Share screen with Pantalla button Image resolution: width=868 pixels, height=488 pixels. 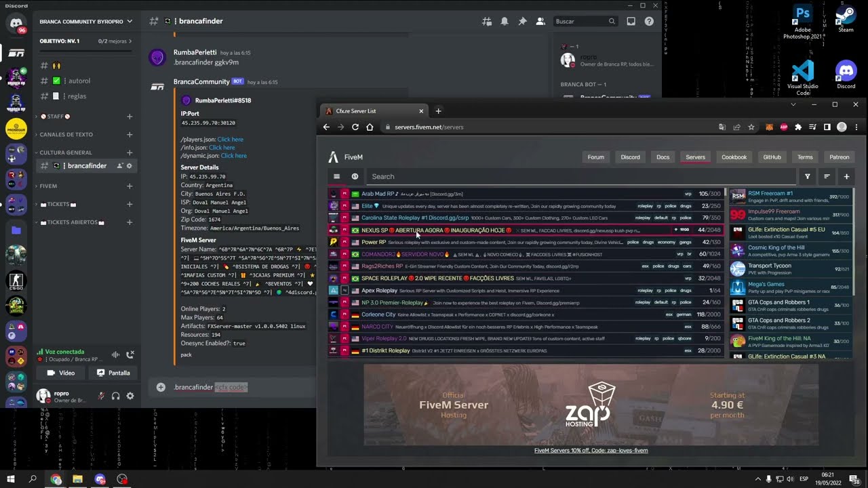click(113, 373)
